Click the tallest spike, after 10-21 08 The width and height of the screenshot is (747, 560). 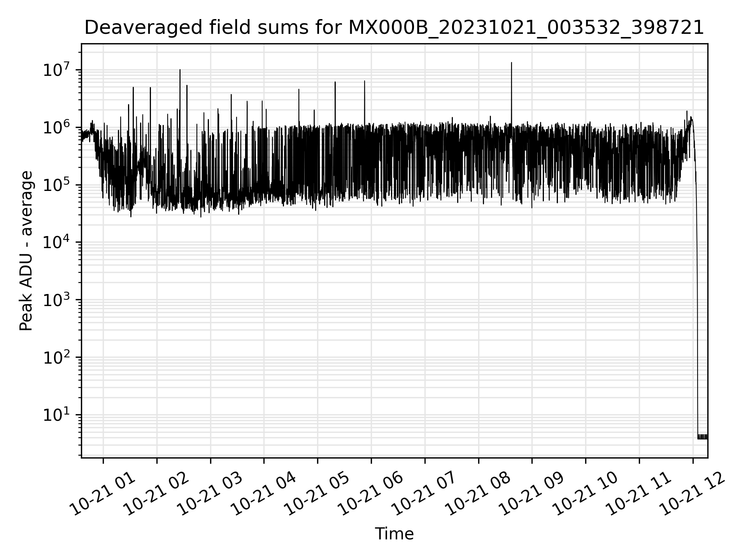(x=511, y=93)
